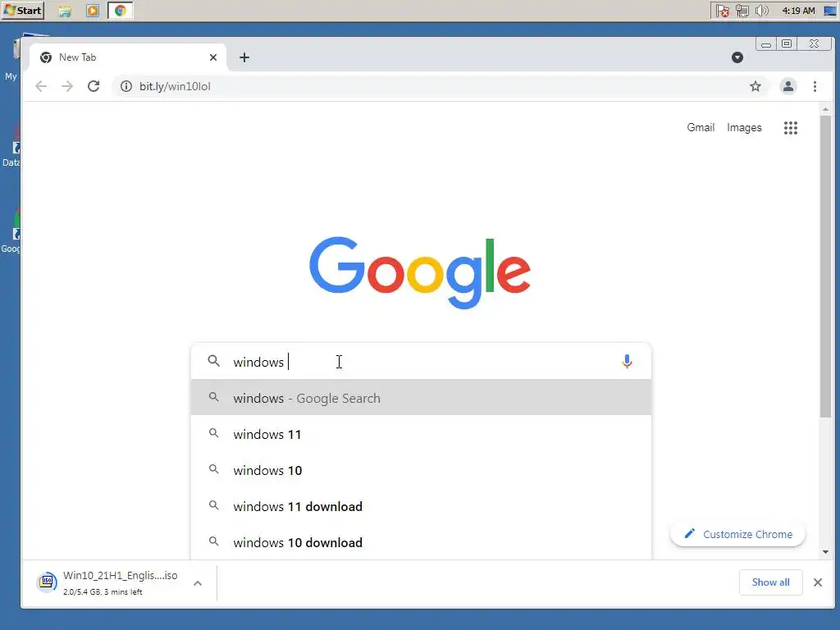This screenshot has height=630, width=840.
Task: Close the downloads bar
Action: click(x=818, y=582)
